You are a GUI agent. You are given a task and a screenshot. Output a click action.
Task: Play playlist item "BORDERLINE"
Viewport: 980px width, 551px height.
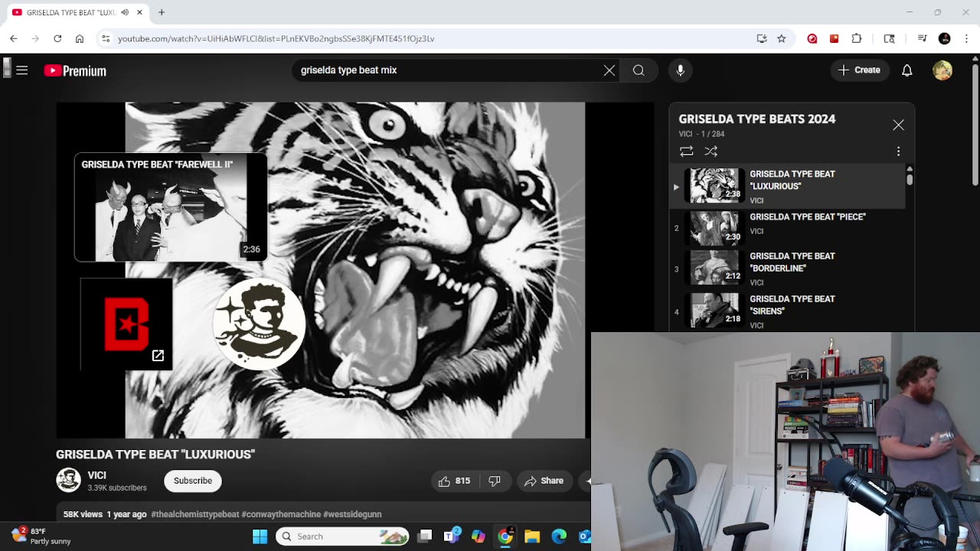(787, 268)
